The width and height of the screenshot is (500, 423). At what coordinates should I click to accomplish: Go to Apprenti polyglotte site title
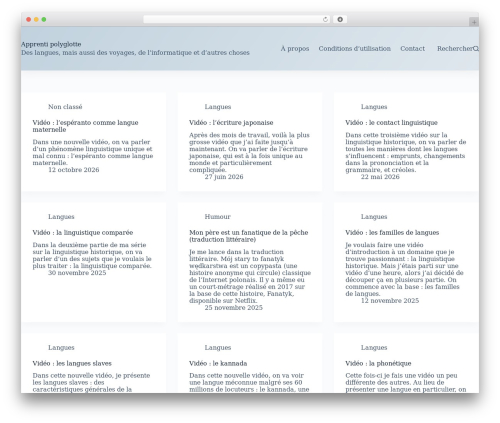(x=51, y=44)
